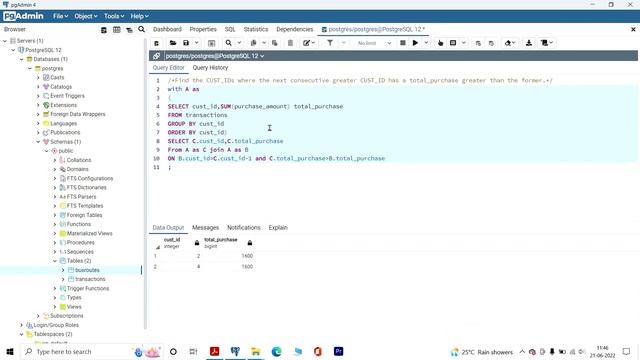Select the Trigger Functions tree item
640x360 pixels.
pyautogui.click(x=88, y=289)
